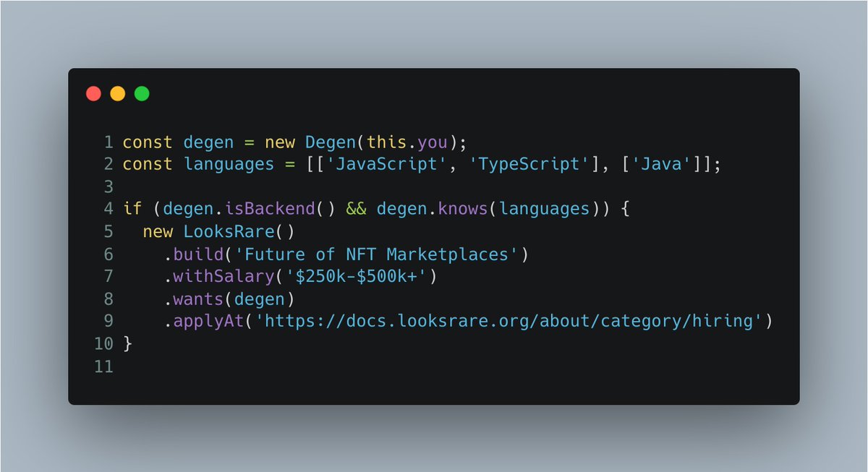The width and height of the screenshot is (868, 472).
Task: Click the '&&' operator on line 4
Action: click(x=356, y=209)
